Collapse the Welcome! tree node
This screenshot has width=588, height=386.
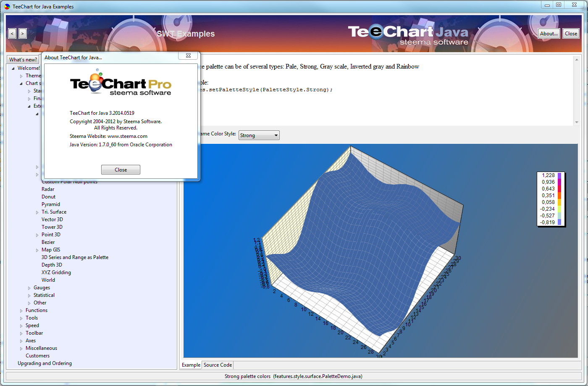[x=13, y=68]
